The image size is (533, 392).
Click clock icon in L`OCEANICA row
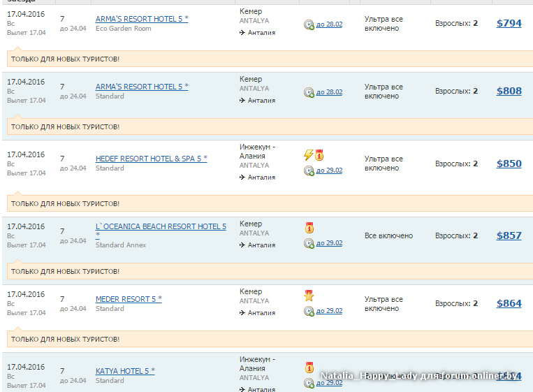pos(309,243)
